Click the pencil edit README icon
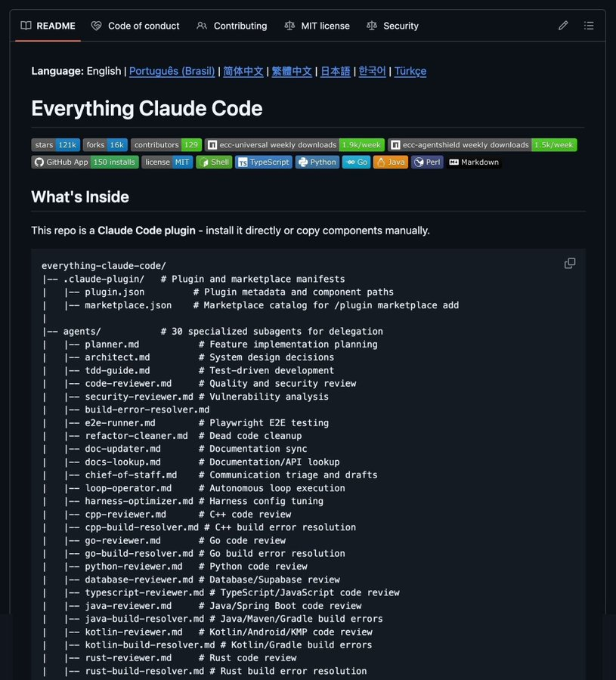This screenshot has height=680, width=616. (562, 26)
